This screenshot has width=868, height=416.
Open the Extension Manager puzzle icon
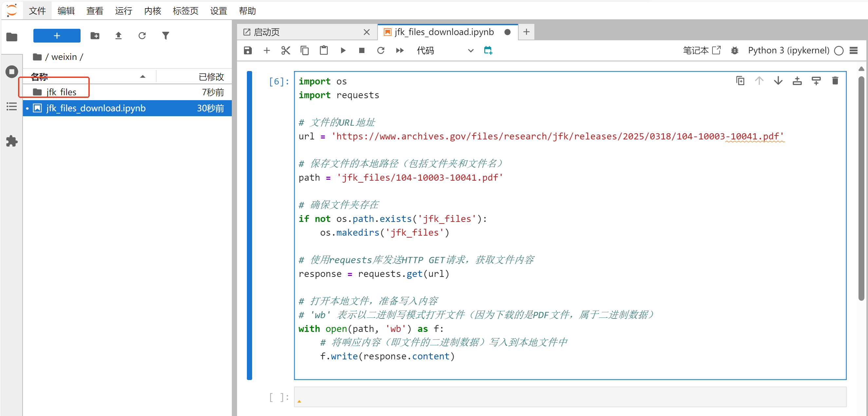point(12,141)
